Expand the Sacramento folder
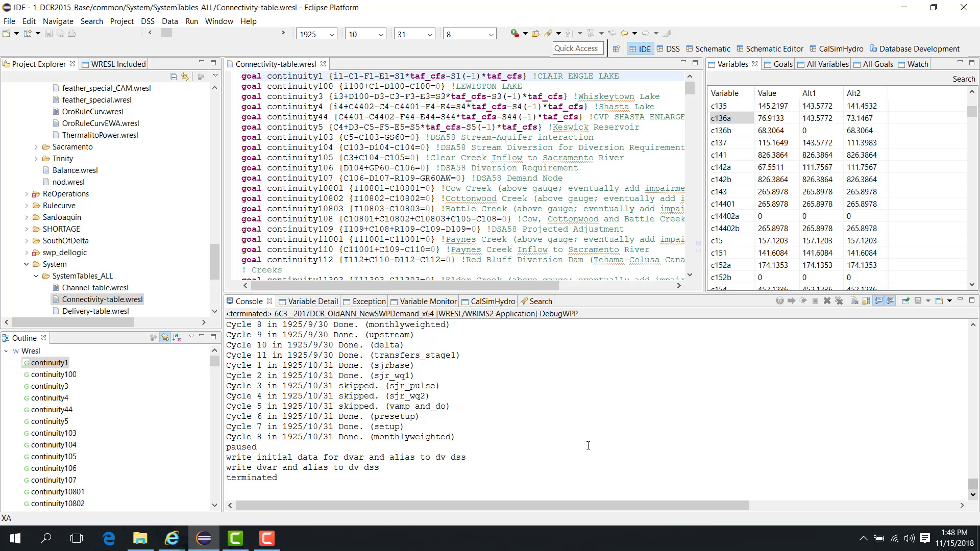980x551 pixels. (36, 147)
